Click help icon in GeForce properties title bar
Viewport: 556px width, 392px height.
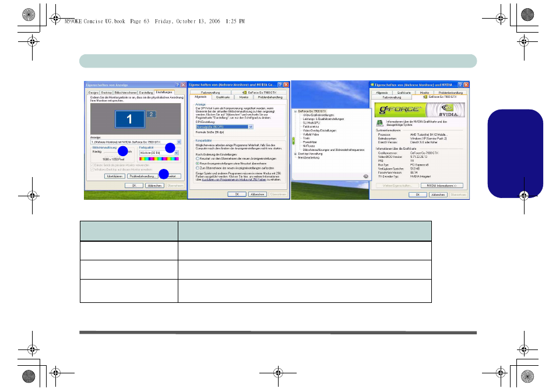[x=460, y=85]
